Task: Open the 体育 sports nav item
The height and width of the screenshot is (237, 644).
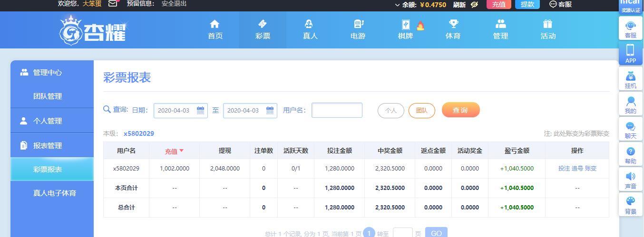Action: click(453, 29)
